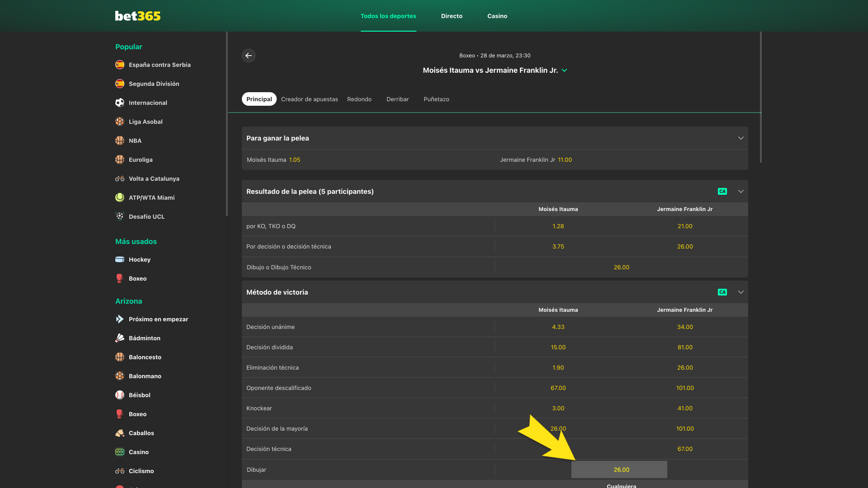868x488 pixels.
Task: Open the Derribar tab
Action: 397,99
